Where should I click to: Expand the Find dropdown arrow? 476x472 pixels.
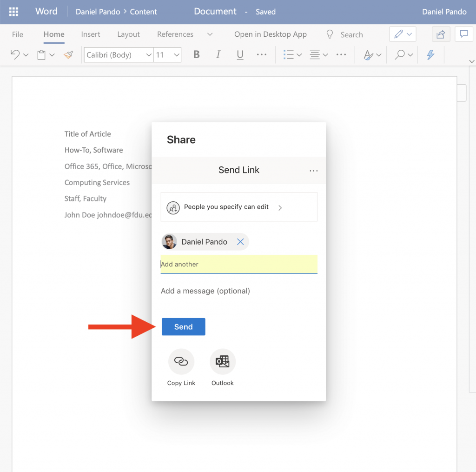point(410,55)
